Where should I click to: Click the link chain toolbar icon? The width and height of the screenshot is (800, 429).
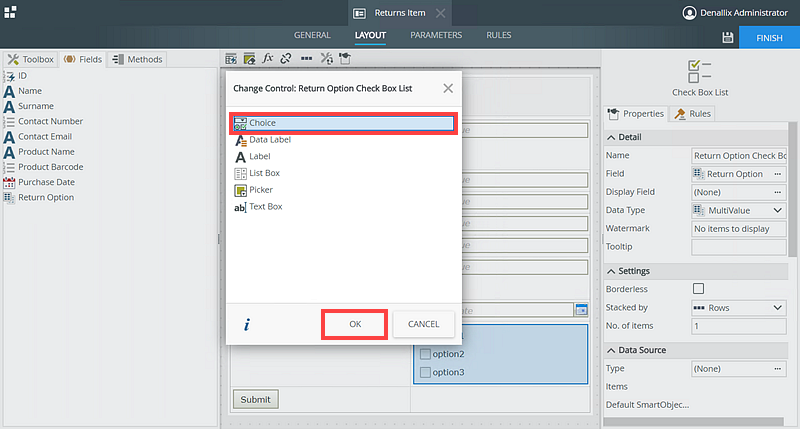point(286,59)
